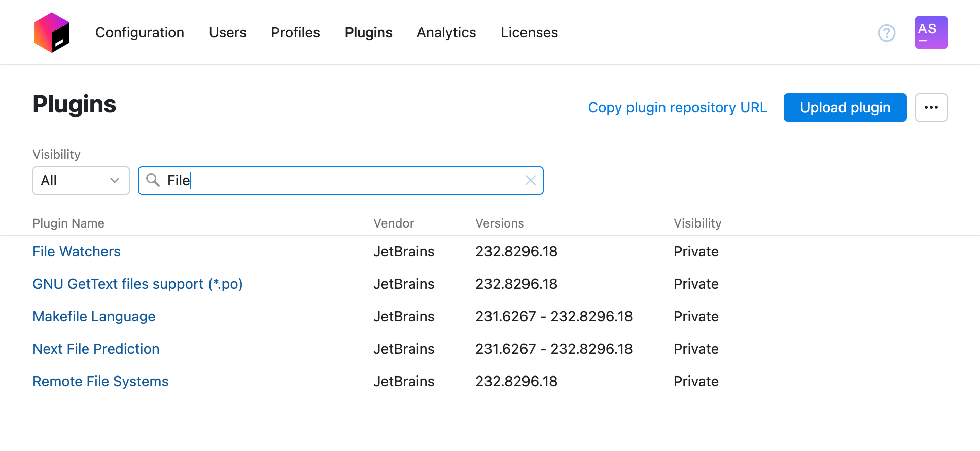Go to the Configuration tab
The image size is (980, 451).
tap(139, 33)
